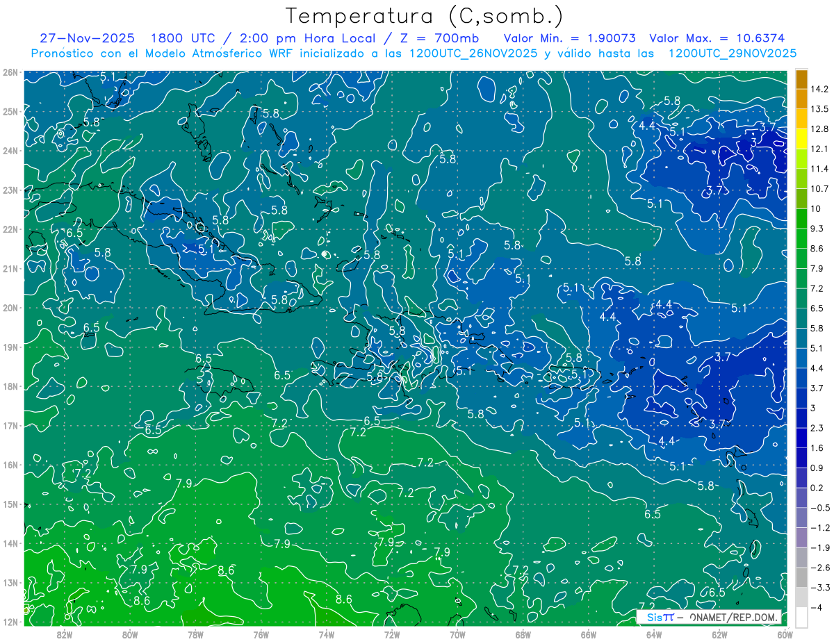Click the 13N latitude axis label
This screenshot has width=834, height=644.
click(10, 582)
